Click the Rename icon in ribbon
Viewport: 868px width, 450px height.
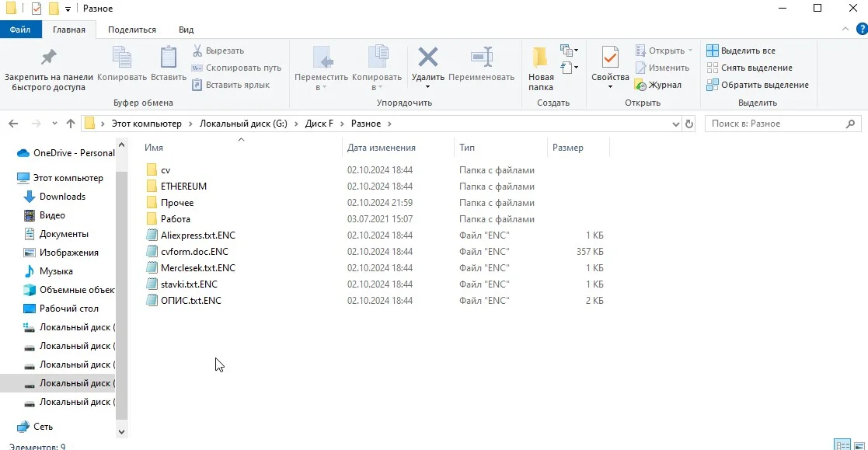pos(482,58)
